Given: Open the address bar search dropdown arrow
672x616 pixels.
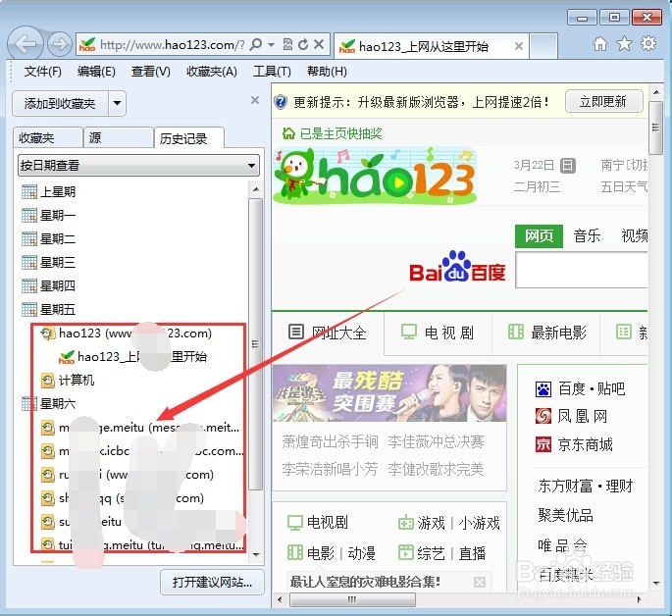Looking at the screenshot, I should click(272, 44).
